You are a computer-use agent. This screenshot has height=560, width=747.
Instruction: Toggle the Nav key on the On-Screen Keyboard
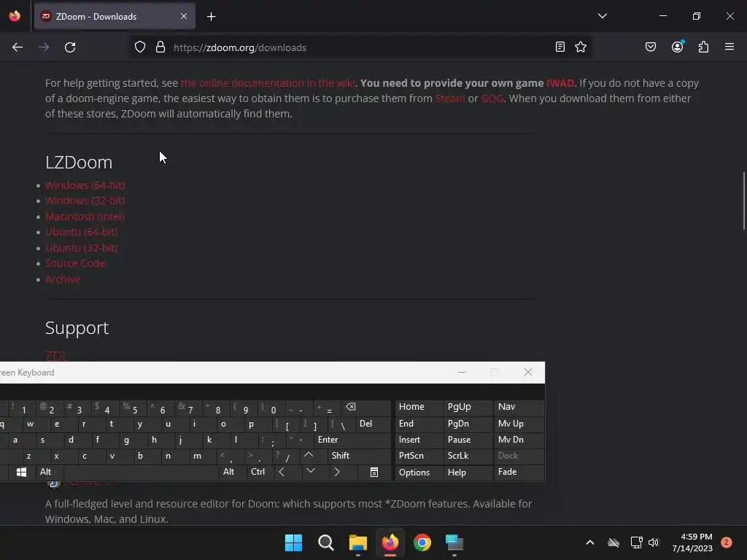point(519,407)
